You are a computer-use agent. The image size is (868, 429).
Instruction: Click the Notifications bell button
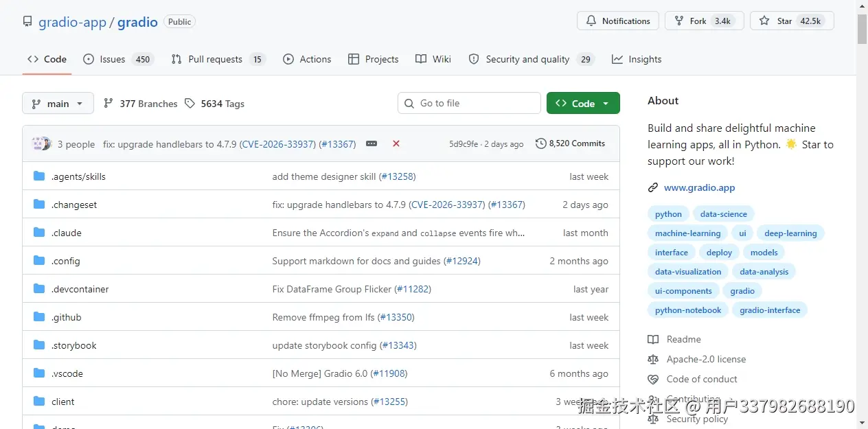point(618,21)
